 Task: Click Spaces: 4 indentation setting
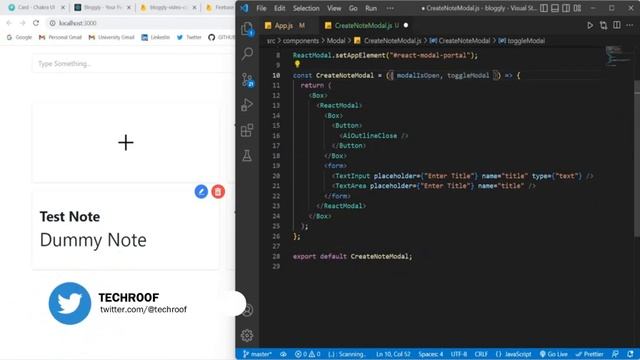[431, 354]
